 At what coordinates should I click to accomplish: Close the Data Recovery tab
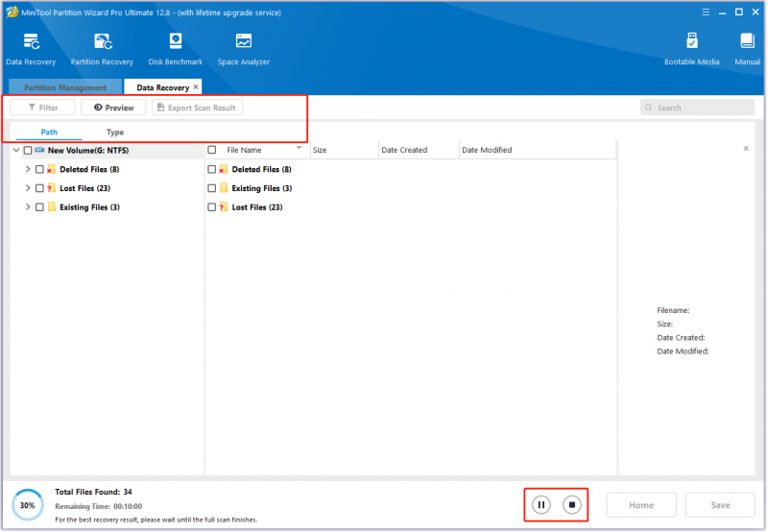coord(196,86)
